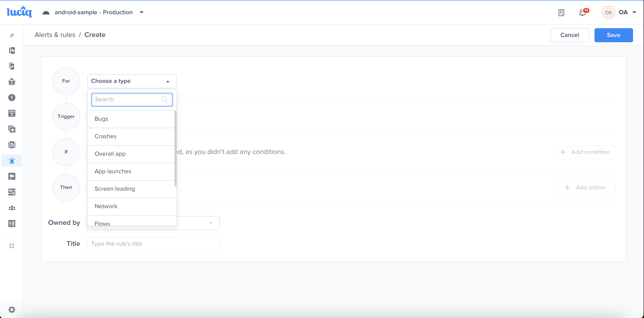Open the App Performance (network) sidebar icon
Screen dimensions: 644x318
11,113
